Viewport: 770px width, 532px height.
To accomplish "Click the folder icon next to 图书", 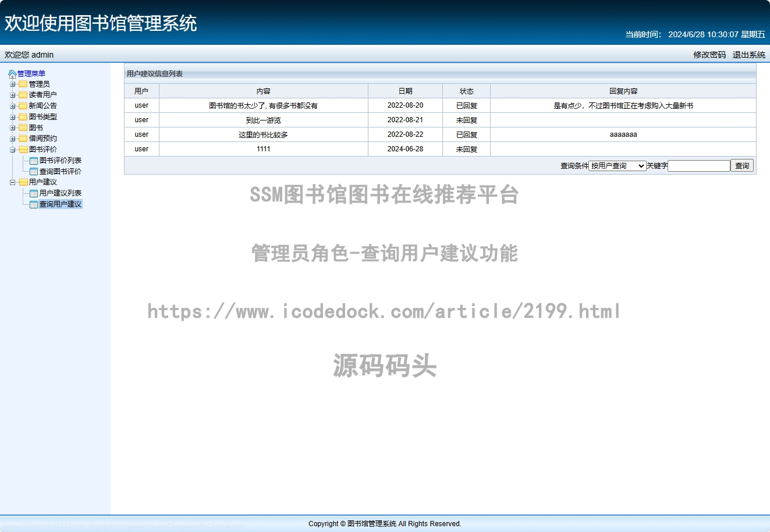I will pyautogui.click(x=23, y=128).
